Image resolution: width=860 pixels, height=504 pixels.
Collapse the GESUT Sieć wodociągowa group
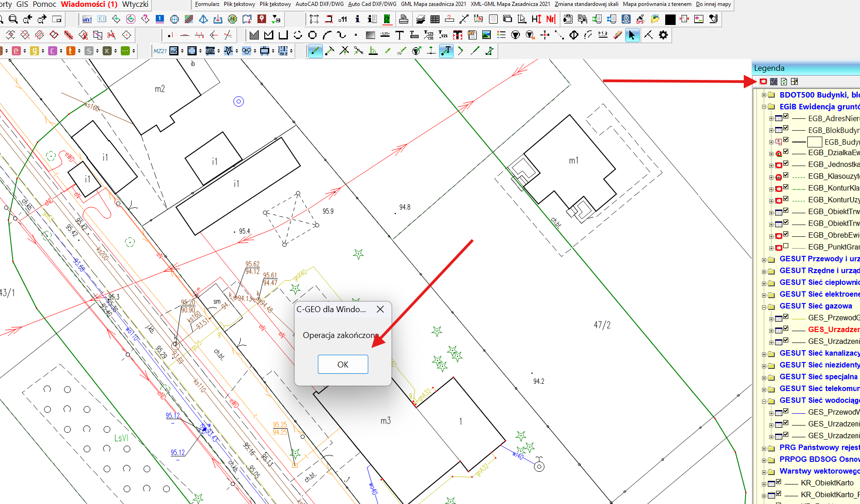coord(764,401)
